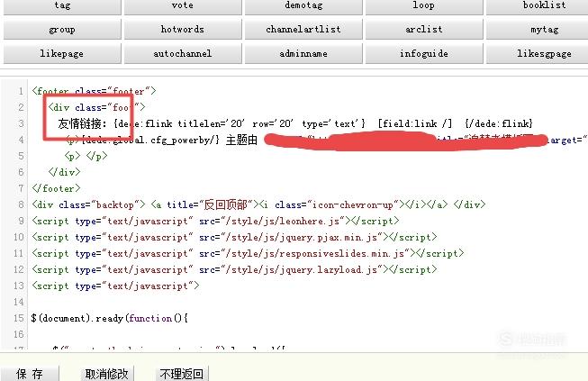Click the titlelen='20' attribute text

coord(211,123)
